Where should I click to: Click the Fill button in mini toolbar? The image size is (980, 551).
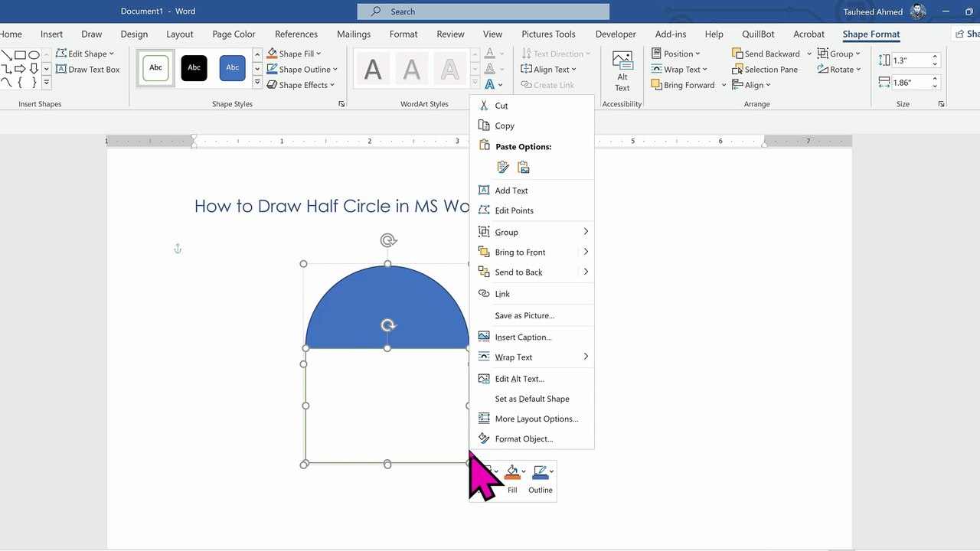click(x=512, y=480)
